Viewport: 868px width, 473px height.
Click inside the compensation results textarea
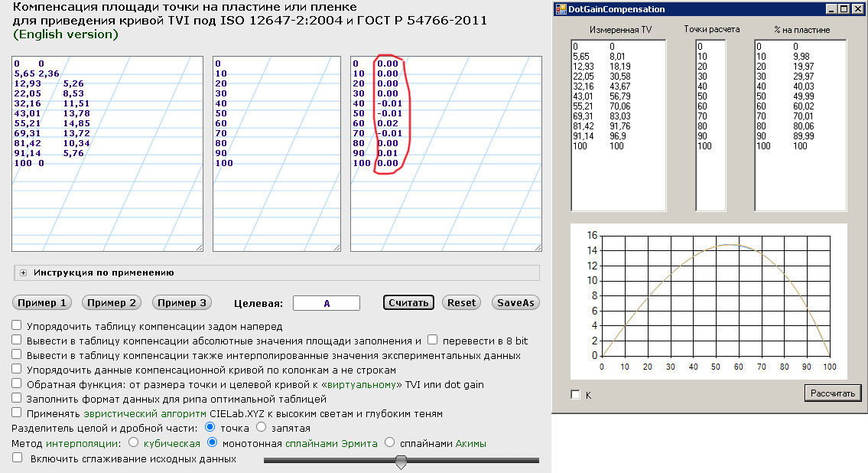(x=446, y=153)
